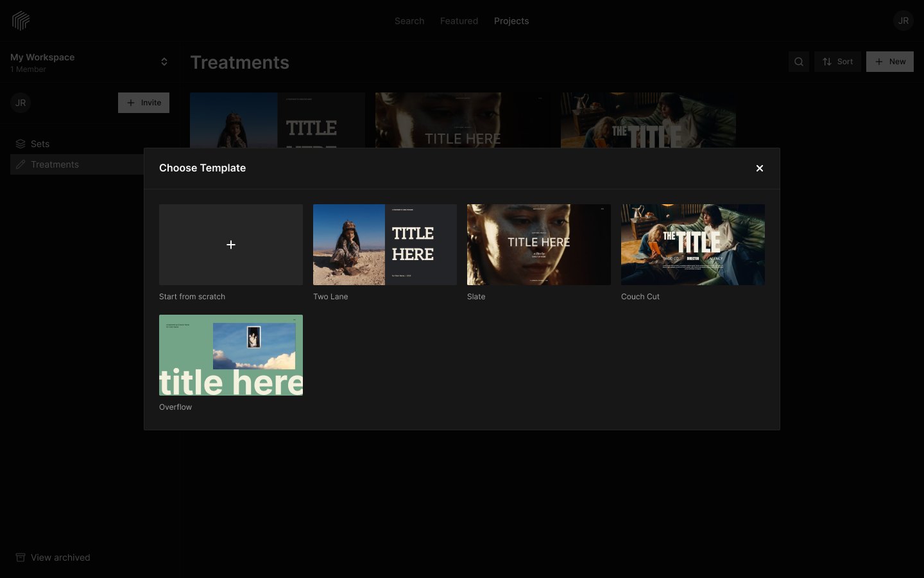Select the Start from scratch template

[231, 245]
